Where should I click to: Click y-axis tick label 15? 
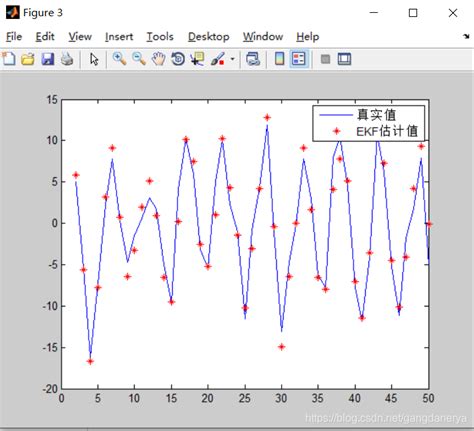click(x=52, y=99)
